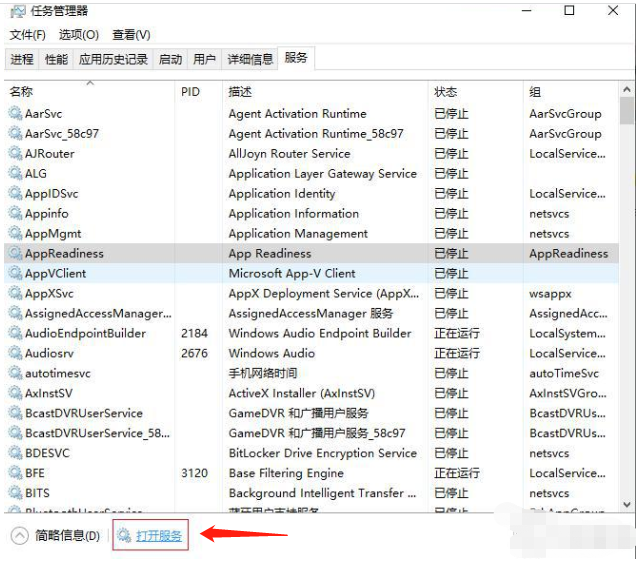Viewport: 636px width, 562px height.
Task: Click the Task Manager title bar icon
Action: click(17, 11)
